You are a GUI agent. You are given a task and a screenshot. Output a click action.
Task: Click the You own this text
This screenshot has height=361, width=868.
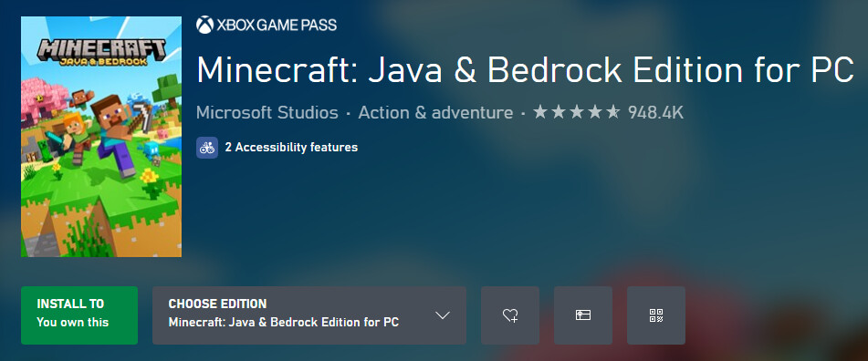[72, 323]
